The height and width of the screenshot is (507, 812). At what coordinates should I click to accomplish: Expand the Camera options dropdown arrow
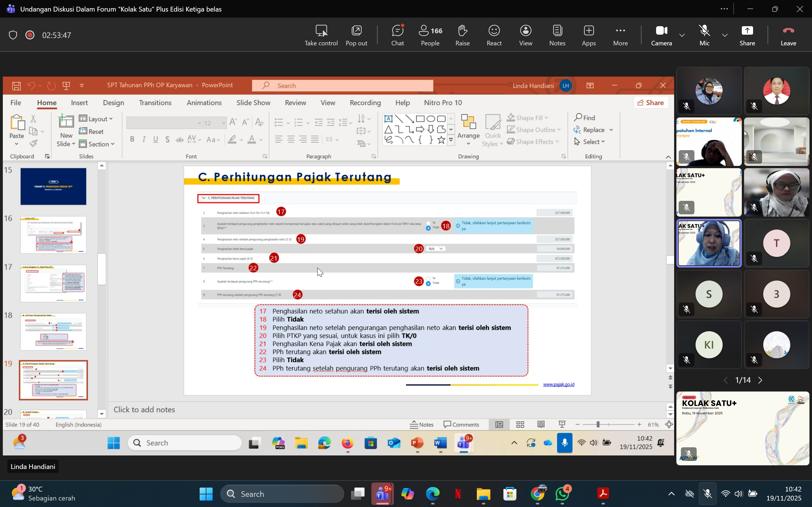pos(682,35)
